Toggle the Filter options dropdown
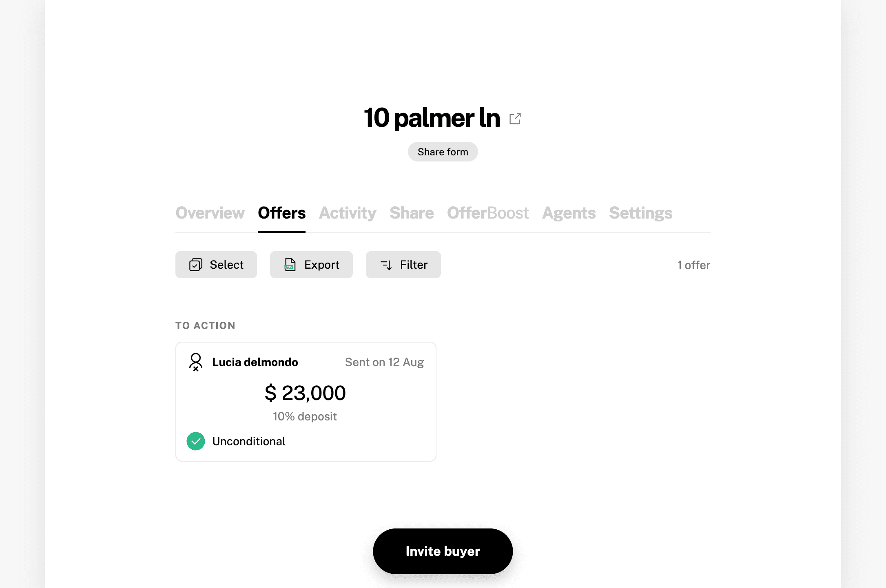This screenshot has width=886, height=588. click(403, 265)
